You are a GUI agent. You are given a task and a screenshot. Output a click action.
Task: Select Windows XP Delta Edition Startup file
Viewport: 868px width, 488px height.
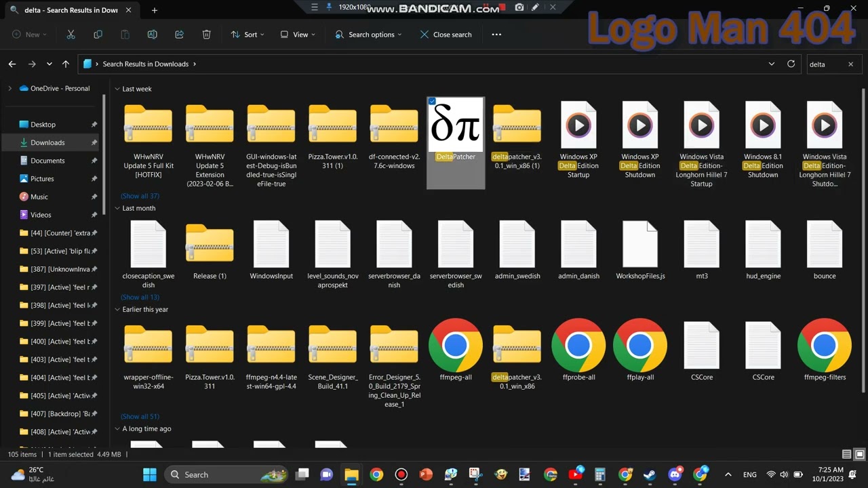point(578,140)
